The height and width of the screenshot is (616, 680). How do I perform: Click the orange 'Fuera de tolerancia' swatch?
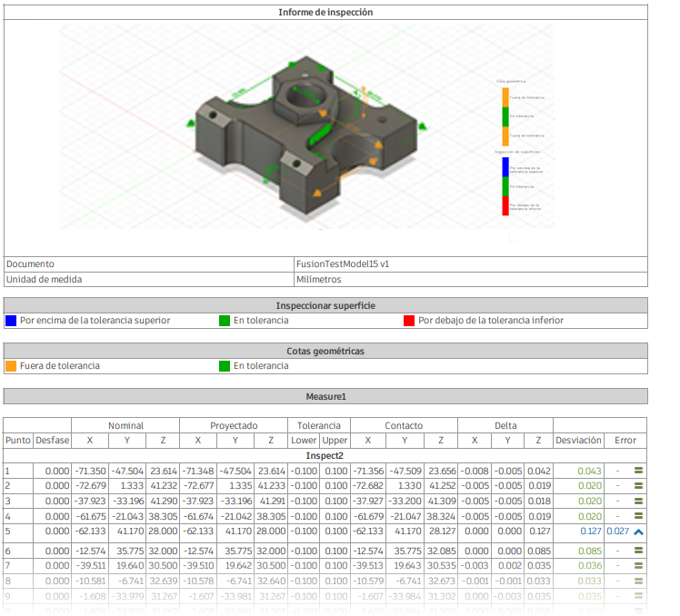[11, 366]
